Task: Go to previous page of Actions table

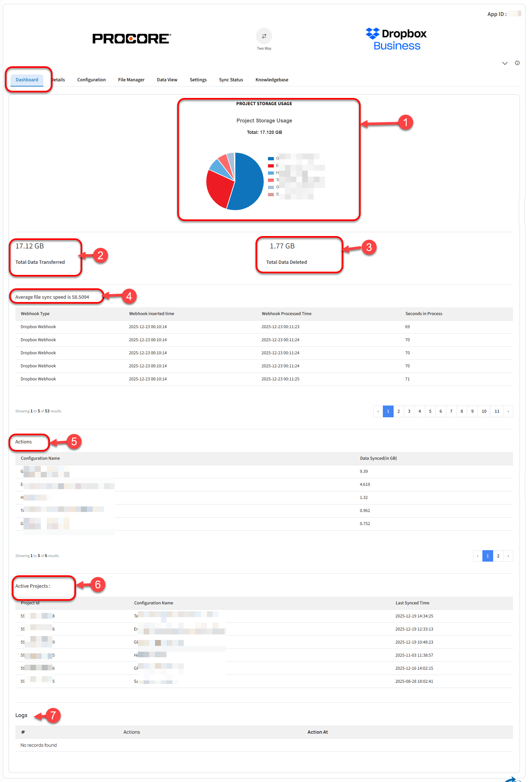Action: (477, 556)
